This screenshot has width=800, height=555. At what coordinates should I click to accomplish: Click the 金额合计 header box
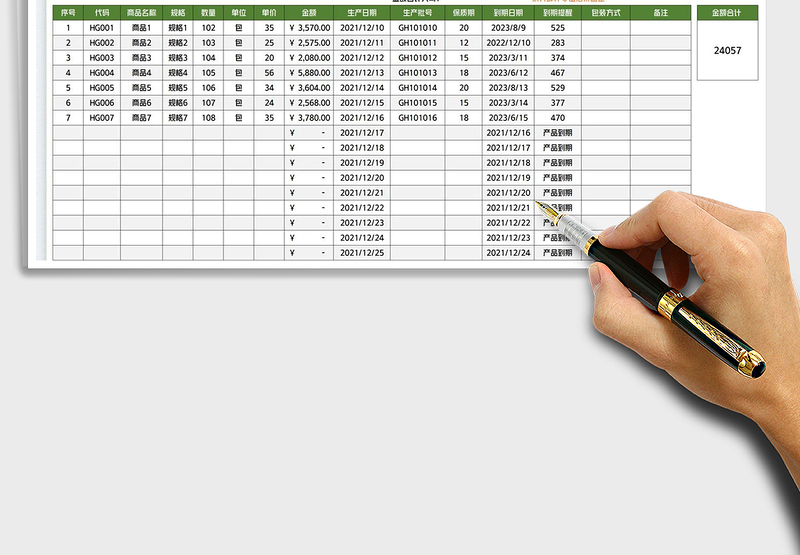(727, 13)
